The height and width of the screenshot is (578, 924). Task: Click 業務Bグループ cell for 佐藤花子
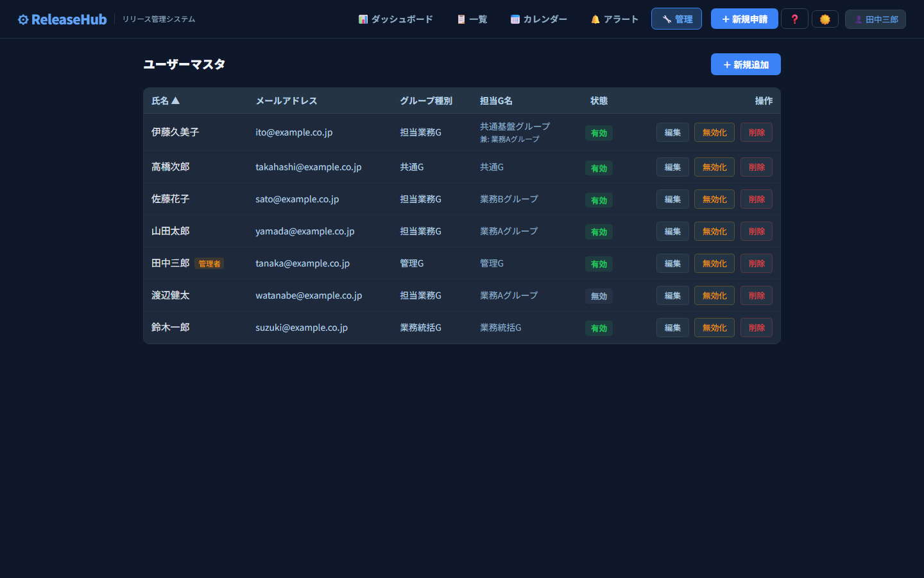(509, 199)
